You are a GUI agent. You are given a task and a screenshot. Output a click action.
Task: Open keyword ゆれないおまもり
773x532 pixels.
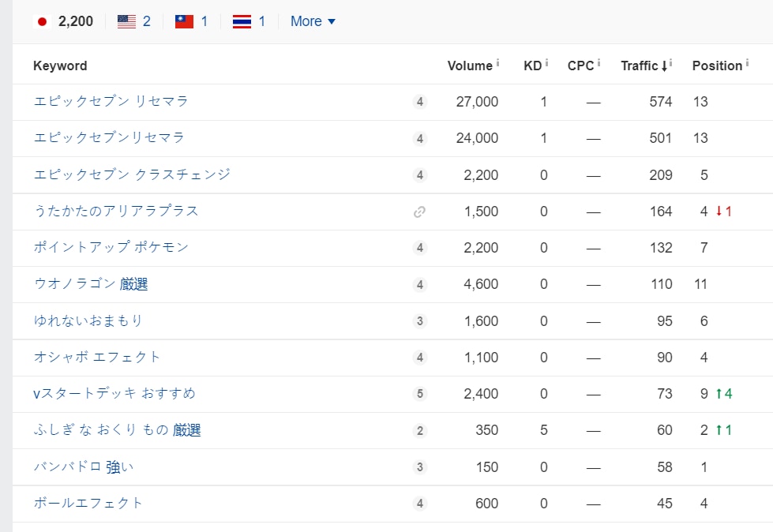(88, 320)
